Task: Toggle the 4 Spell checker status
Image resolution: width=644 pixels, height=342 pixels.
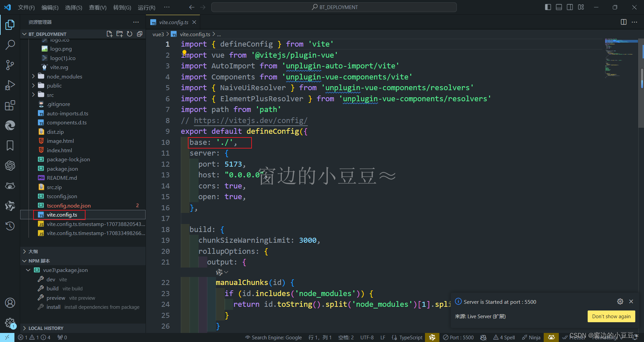Action: click(x=504, y=337)
